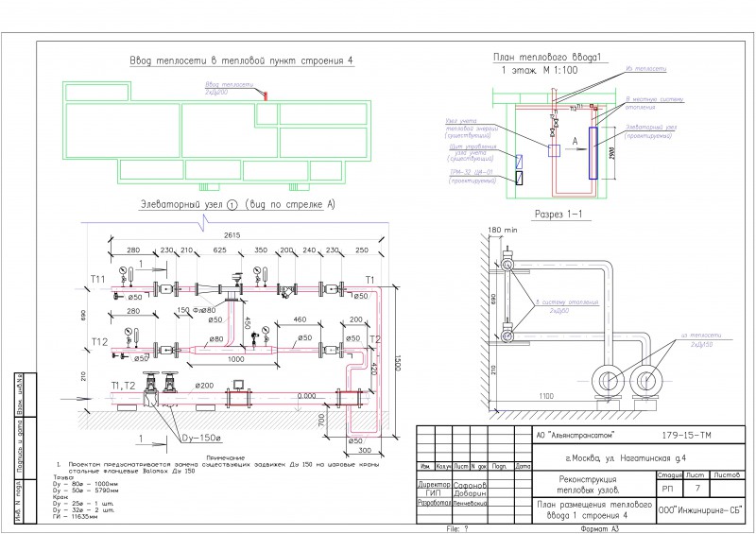Screen dimensions: 756x534
Task: Click the bottom dimension '300'
Action: click(x=365, y=450)
